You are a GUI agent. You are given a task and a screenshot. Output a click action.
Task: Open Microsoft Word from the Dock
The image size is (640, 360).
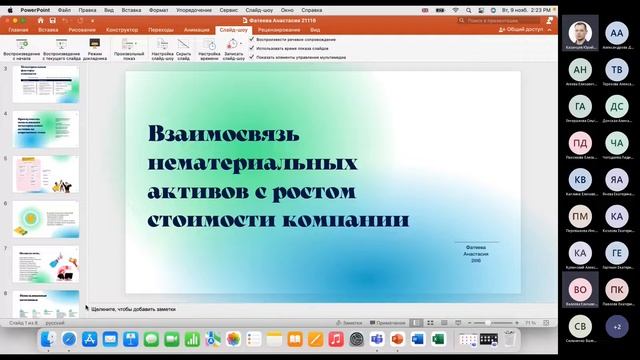(418, 339)
